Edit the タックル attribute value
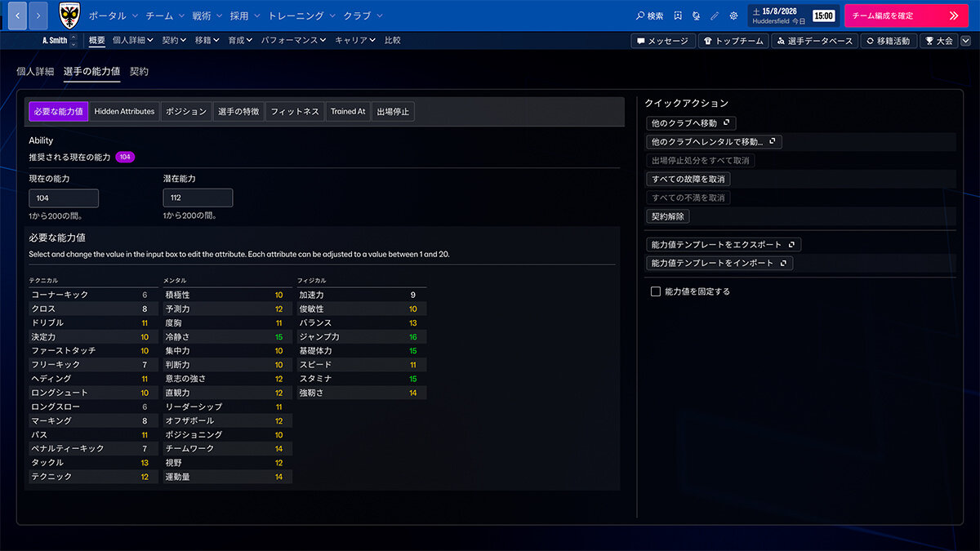This screenshot has height=551, width=980. coord(145,463)
